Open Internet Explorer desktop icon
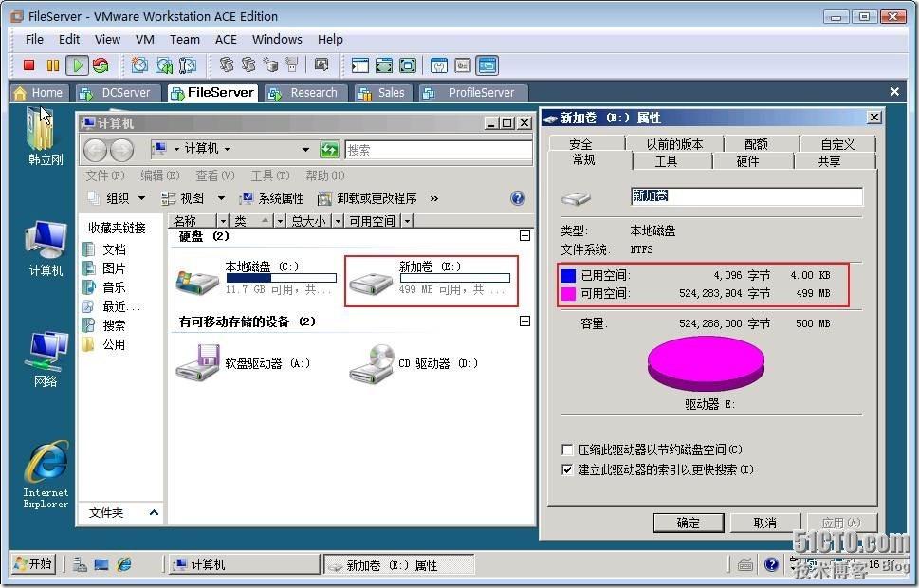Image resolution: width=919 pixels, height=588 pixels. [46, 475]
